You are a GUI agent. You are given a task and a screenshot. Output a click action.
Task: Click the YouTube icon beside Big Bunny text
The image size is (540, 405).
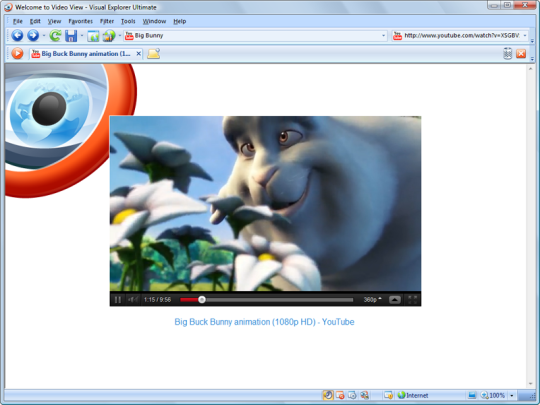tap(129, 35)
